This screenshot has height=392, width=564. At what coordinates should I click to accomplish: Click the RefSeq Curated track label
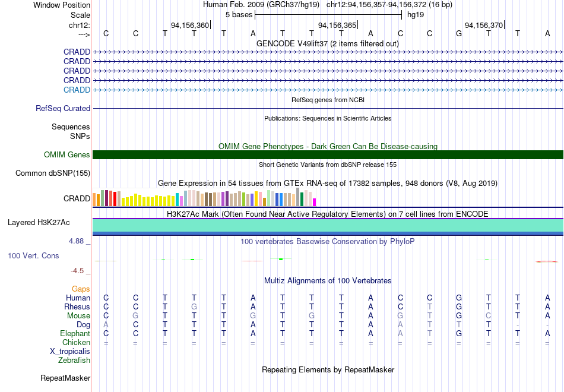[x=63, y=108]
